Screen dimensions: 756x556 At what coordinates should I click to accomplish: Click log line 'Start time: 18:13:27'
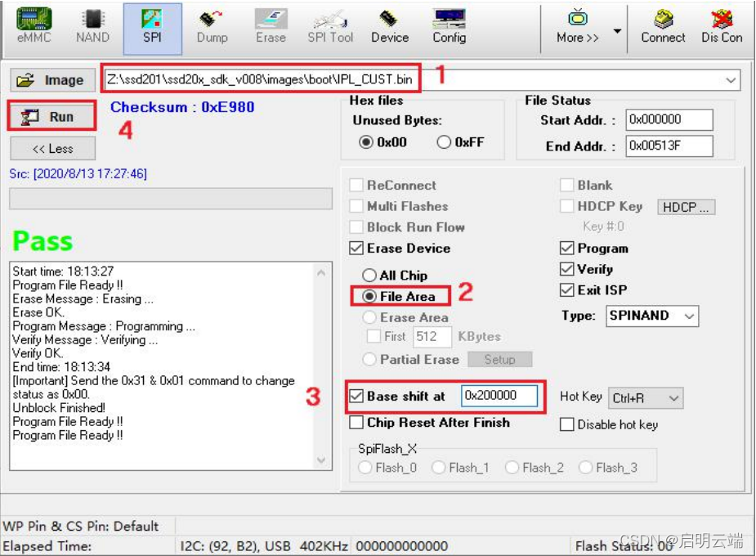(x=63, y=271)
